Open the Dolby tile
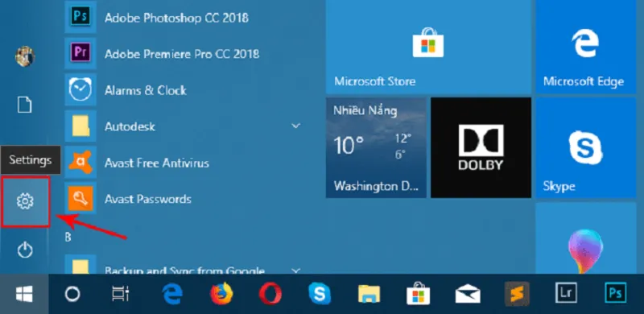The image size is (644, 314). coord(481,147)
